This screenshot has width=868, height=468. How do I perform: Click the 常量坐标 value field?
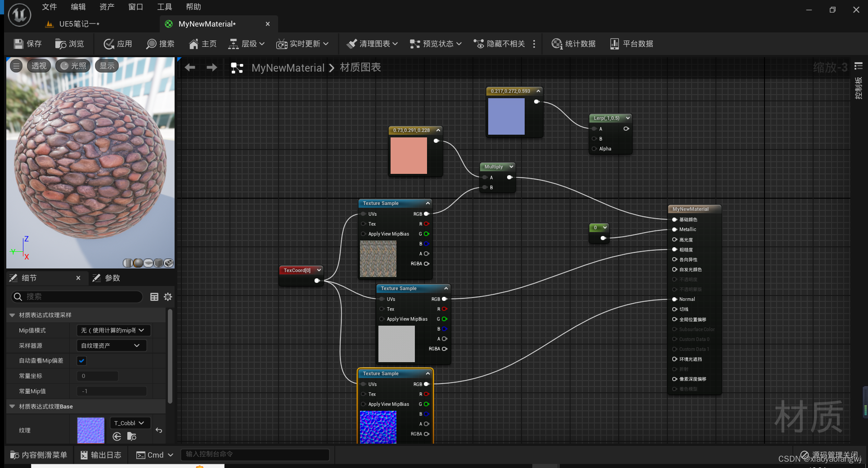click(98, 376)
